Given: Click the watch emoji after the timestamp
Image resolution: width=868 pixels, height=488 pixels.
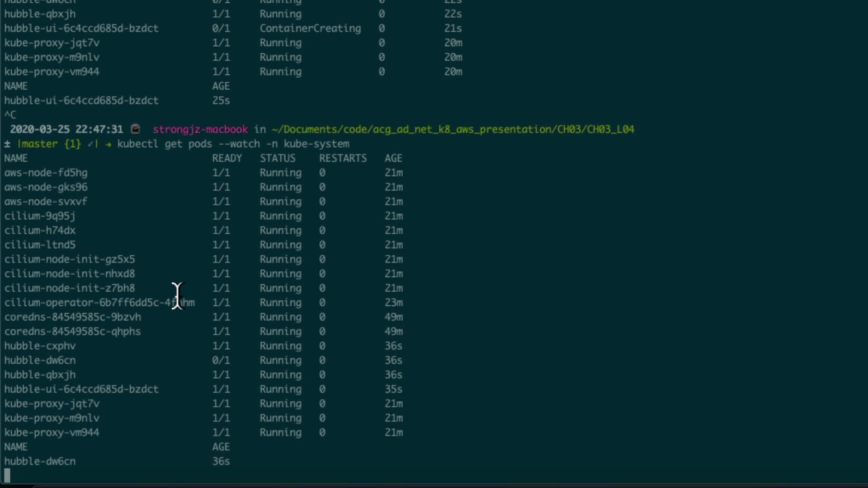Looking at the screenshot, I should tap(136, 129).
